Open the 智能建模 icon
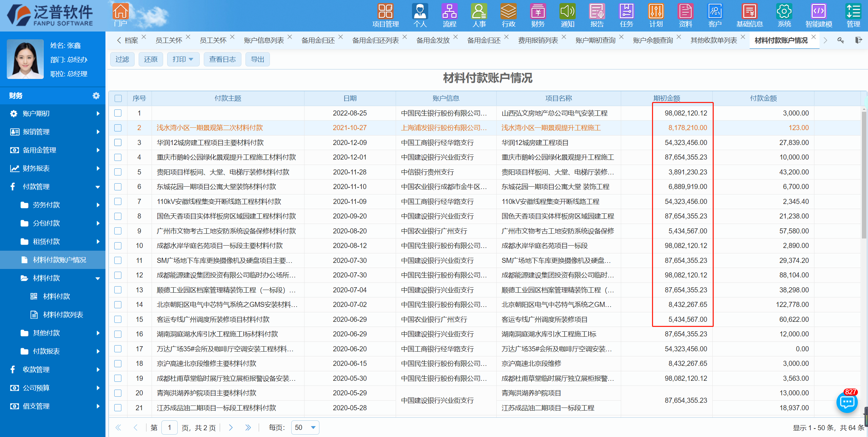The width and height of the screenshot is (868, 437). [819, 15]
